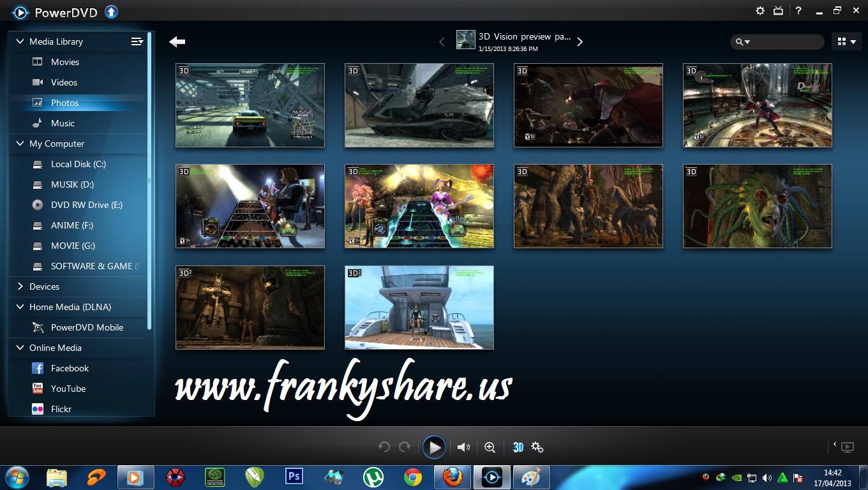Rotate photo counterclockwise

click(x=384, y=447)
